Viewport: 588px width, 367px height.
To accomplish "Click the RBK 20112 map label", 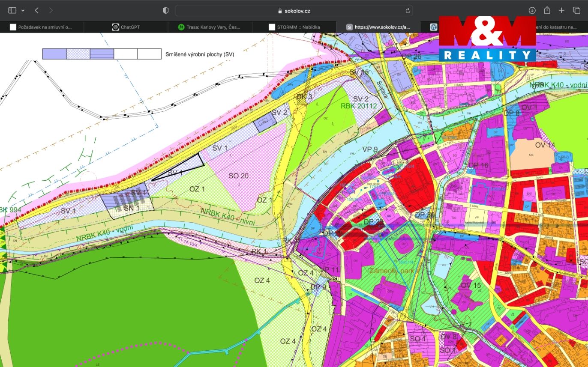I will tap(359, 105).
